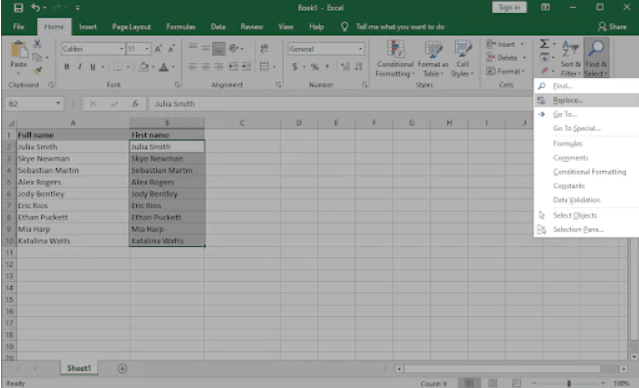This screenshot has width=639, height=388.
Task: Choose Go To... from the menu
Action: pos(586,115)
